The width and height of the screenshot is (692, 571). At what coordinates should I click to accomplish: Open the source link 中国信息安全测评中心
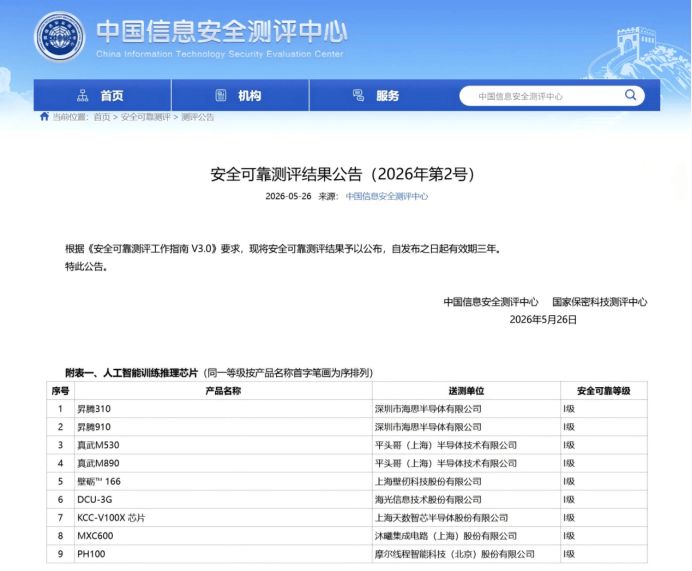click(x=387, y=196)
